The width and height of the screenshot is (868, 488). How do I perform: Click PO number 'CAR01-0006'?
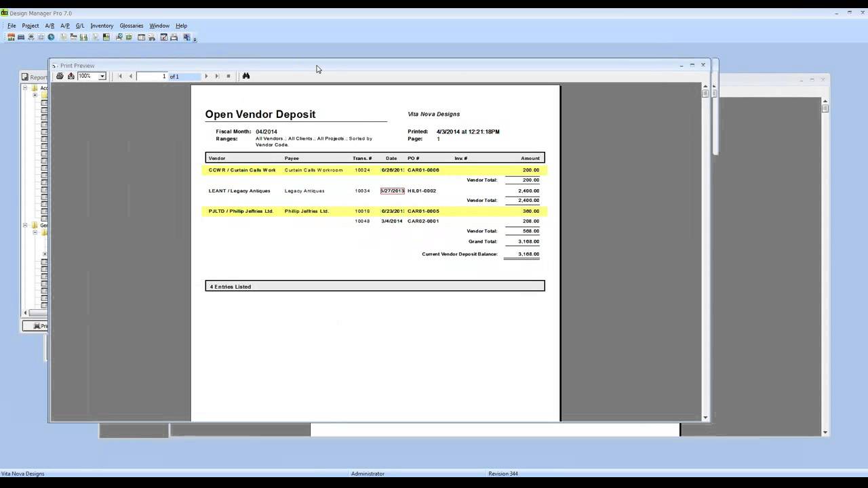(423, 170)
